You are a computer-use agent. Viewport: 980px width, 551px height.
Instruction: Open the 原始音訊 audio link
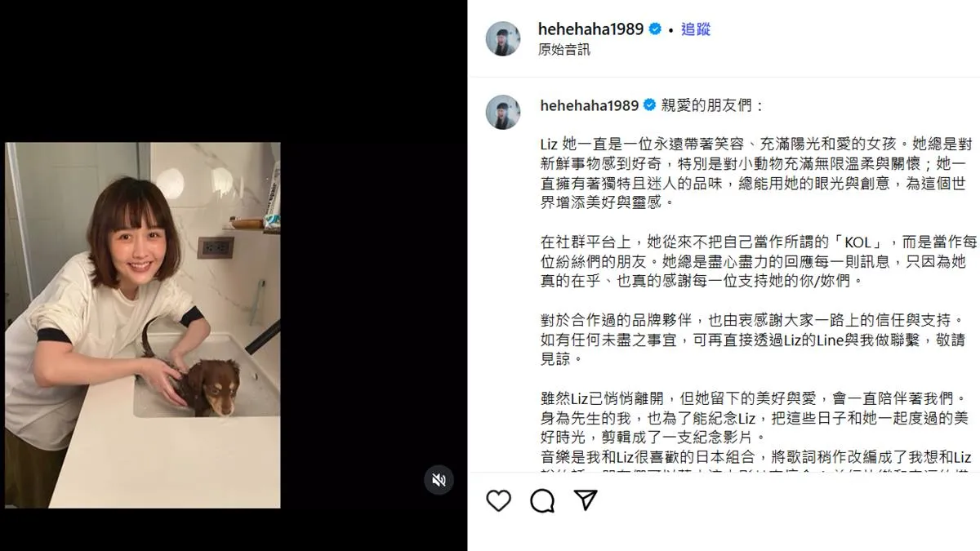(564, 50)
